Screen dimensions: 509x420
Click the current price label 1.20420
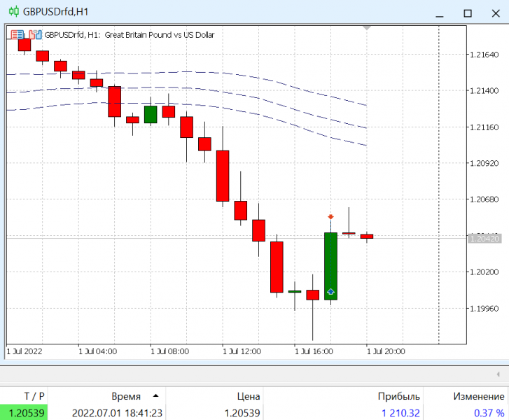point(484,239)
